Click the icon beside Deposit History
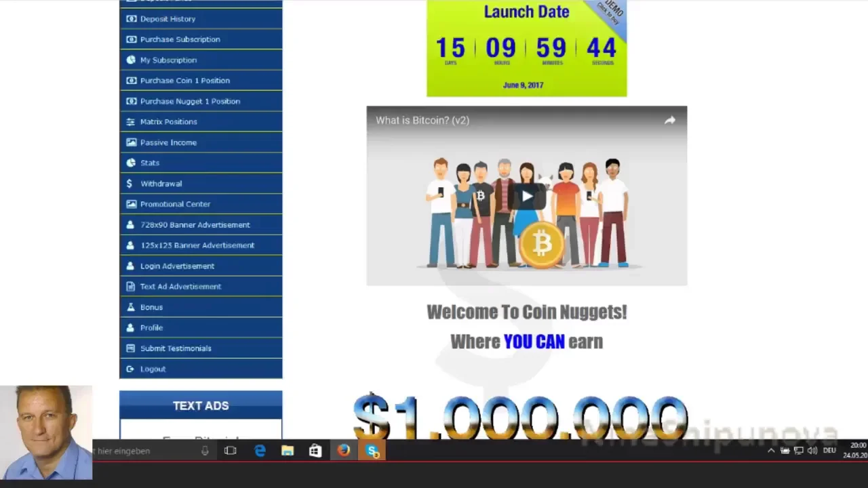The image size is (868, 488). click(x=131, y=19)
